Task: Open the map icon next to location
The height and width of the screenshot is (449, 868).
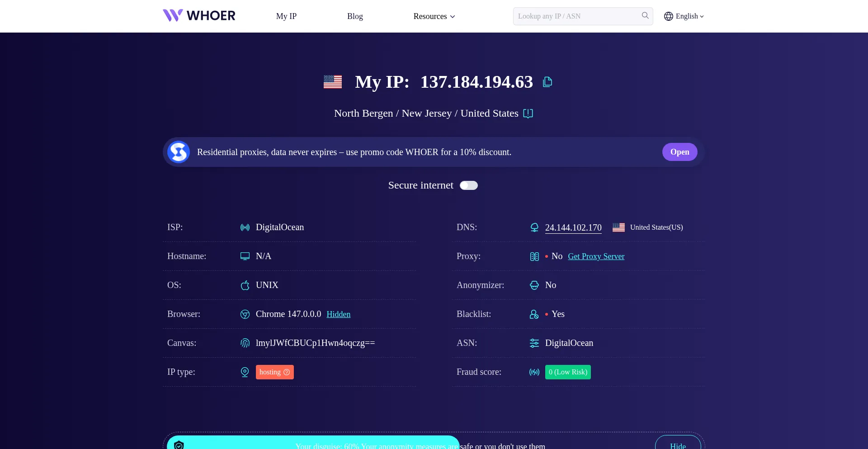Action: point(528,113)
